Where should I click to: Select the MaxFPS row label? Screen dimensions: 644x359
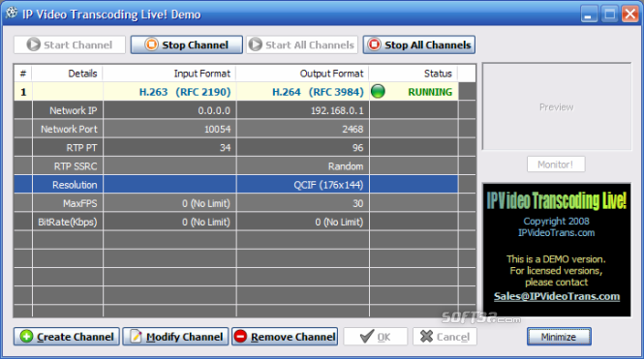pyautogui.click(x=80, y=203)
